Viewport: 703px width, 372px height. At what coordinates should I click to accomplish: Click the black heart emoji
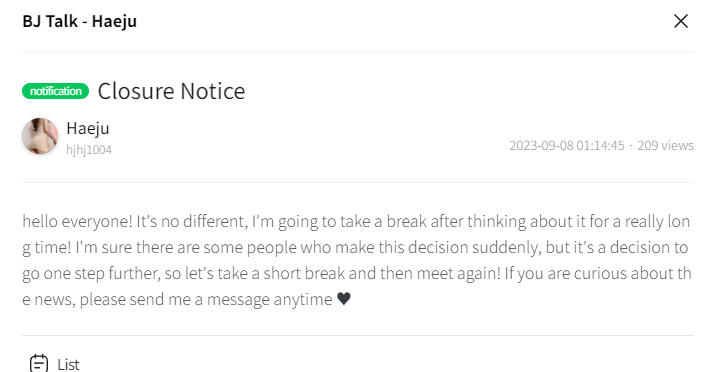pos(343,298)
